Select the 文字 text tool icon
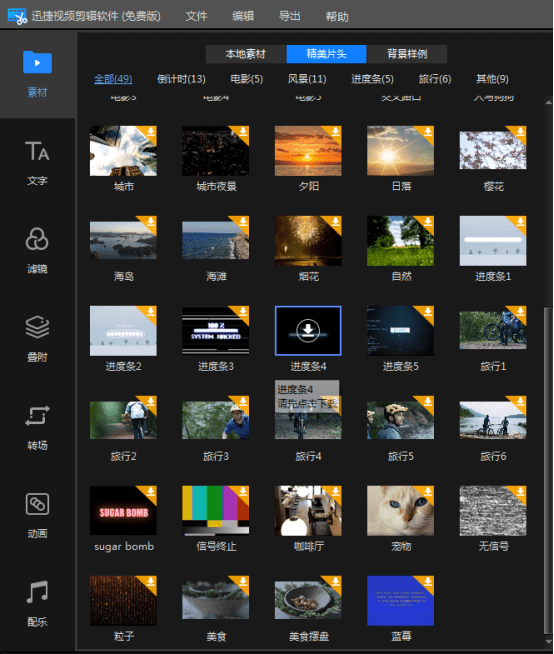Viewport: 554px width, 654px height. pyautogui.click(x=37, y=151)
